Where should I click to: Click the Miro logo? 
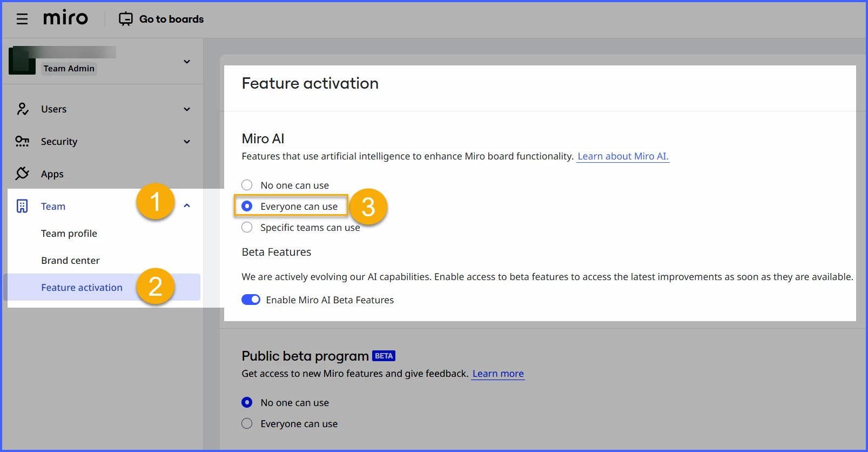65,18
